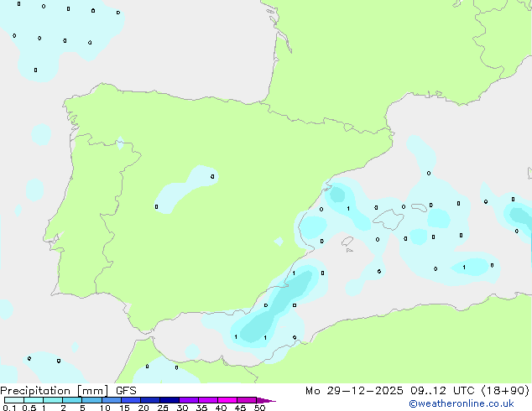Click the '50' legend scale label
The height and width of the screenshot is (411, 532).
pyautogui.click(x=259, y=408)
